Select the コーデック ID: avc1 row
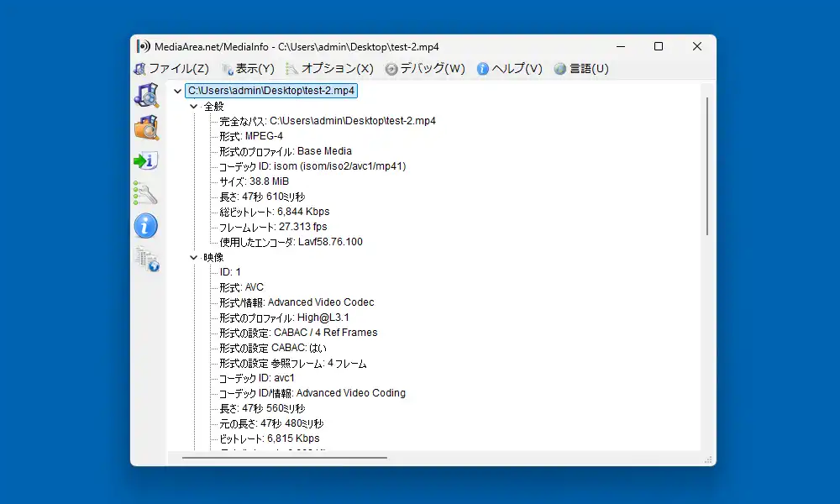This screenshot has height=504, width=840. pos(256,378)
